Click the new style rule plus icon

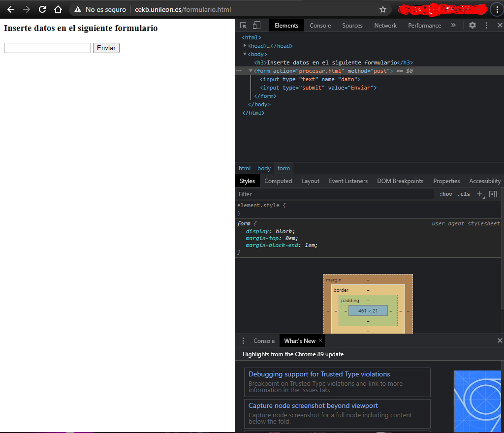click(480, 194)
